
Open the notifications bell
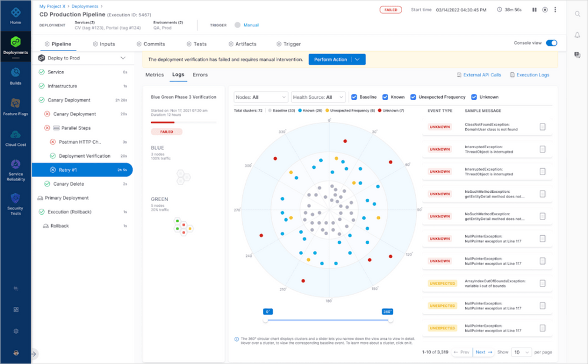[x=577, y=35]
